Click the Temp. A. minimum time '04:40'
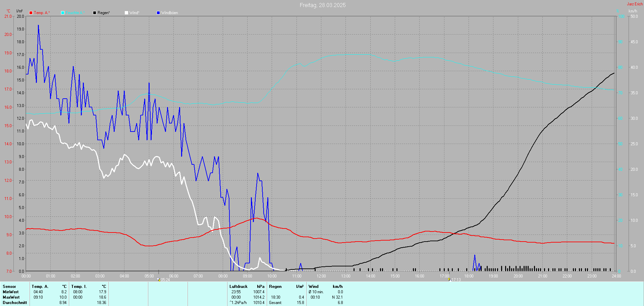 [38, 292]
